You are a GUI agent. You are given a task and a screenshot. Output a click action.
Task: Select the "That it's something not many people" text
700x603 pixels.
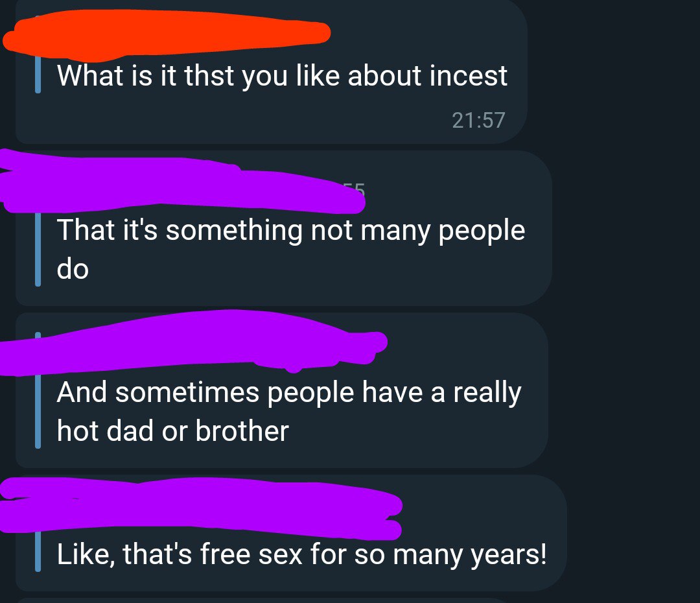(290, 231)
